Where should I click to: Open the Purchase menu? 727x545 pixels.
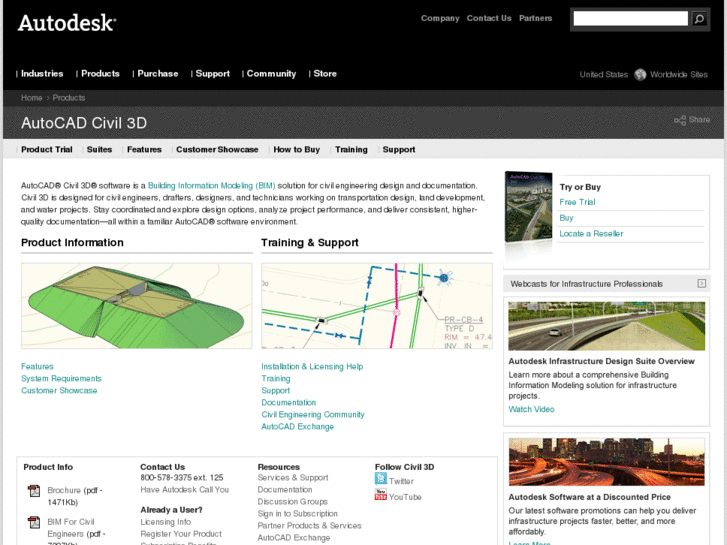158,74
